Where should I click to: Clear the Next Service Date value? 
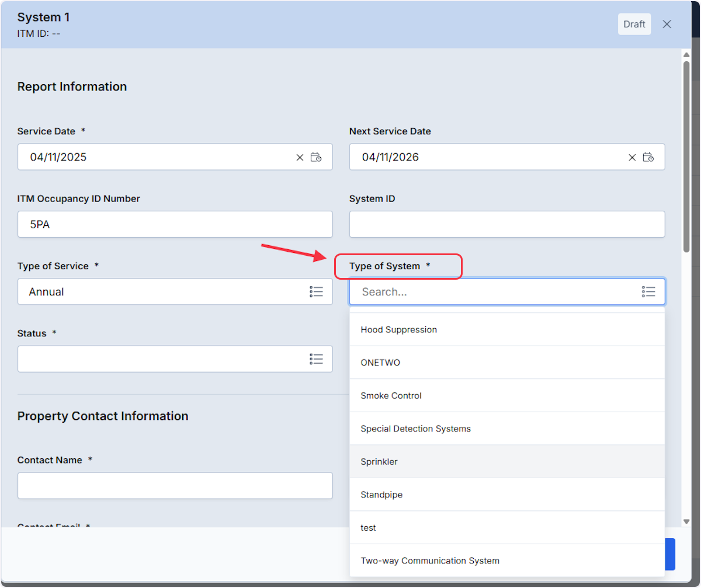click(x=631, y=157)
